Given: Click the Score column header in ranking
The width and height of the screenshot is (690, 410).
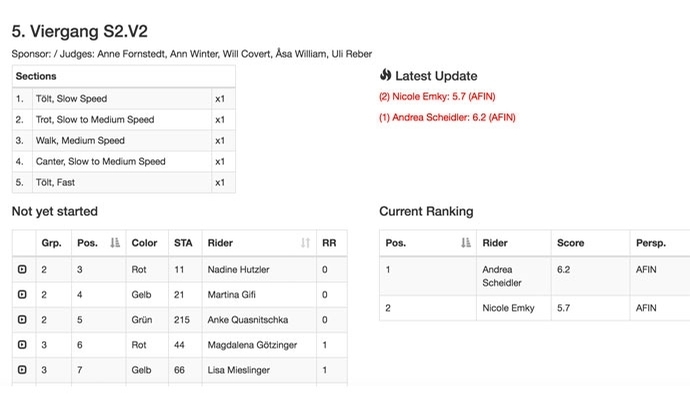Looking at the screenshot, I should tap(570, 243).
